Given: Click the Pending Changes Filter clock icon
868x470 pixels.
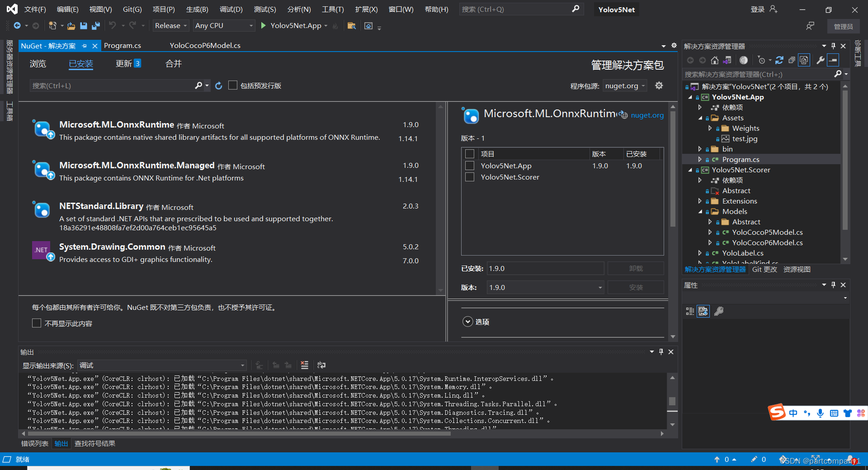Looking at the screenshot, I should tap(762, 60).
